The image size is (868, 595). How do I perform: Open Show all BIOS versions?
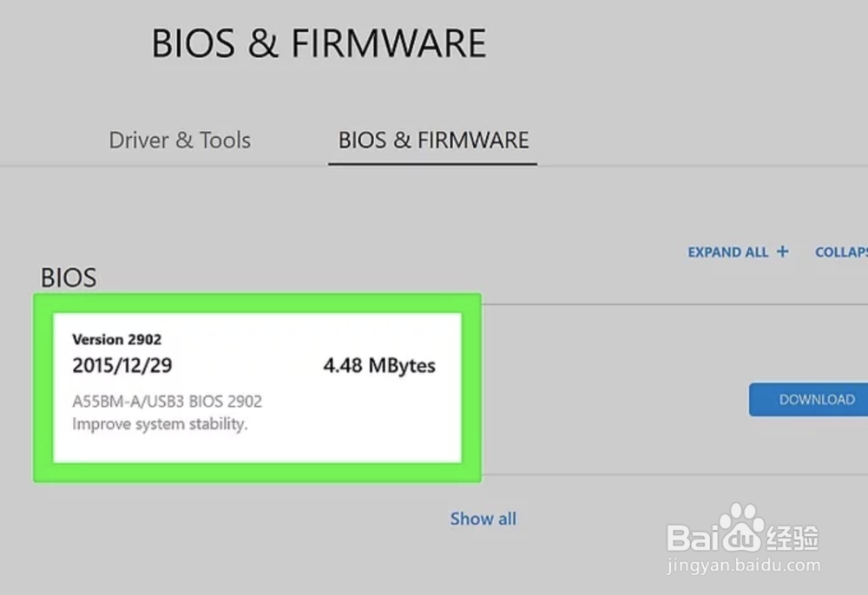pyautogui.click(x=483, y=518)
